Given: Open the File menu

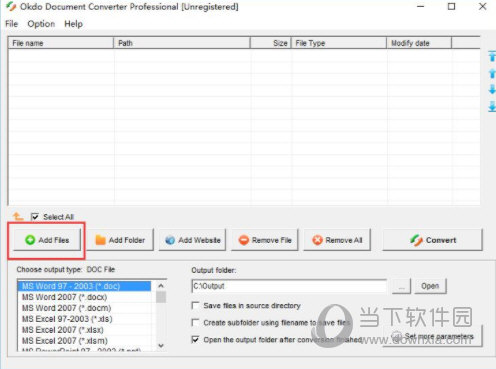Looking at the screenshot, I should click(11, 24).
